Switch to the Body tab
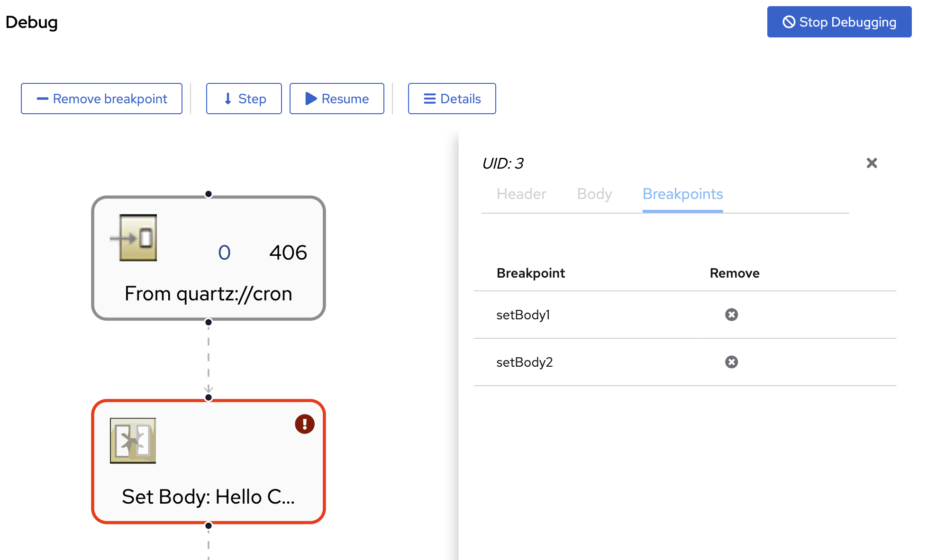This screenshot has height=560, width=927. click(x=594, y=194)
